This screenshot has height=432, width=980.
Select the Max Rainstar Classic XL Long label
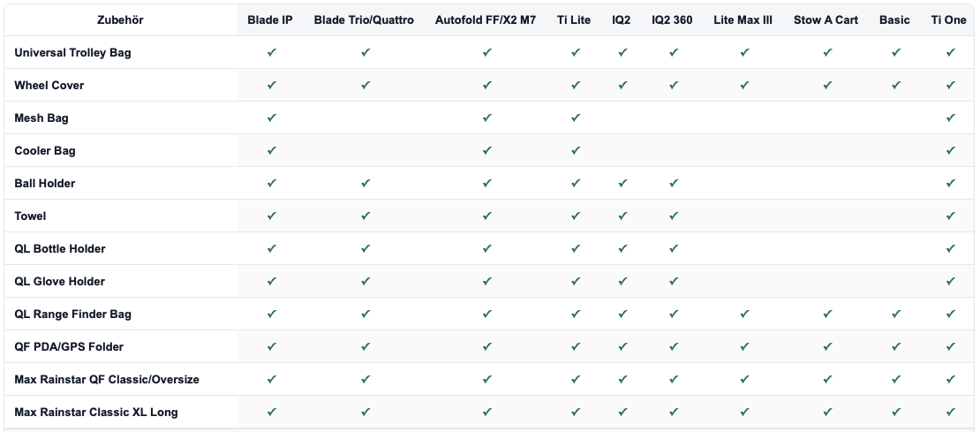click(x=96, y=412)
